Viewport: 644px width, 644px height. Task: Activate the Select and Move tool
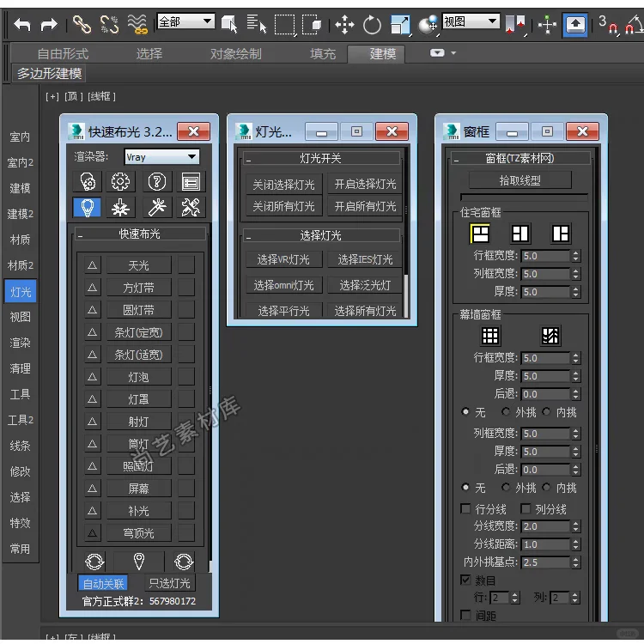[344, 25]
